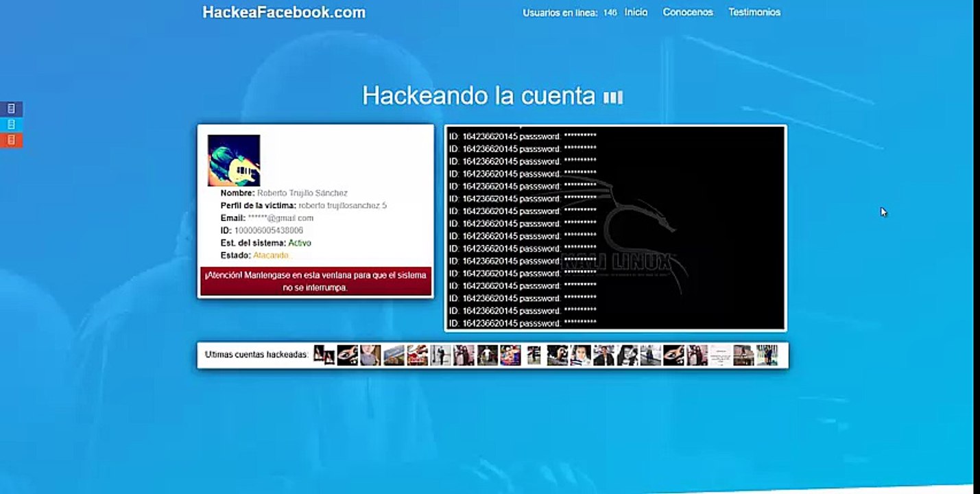Click the red ¡Atención! warning banner
980x494 pixels.
point(315,281)
